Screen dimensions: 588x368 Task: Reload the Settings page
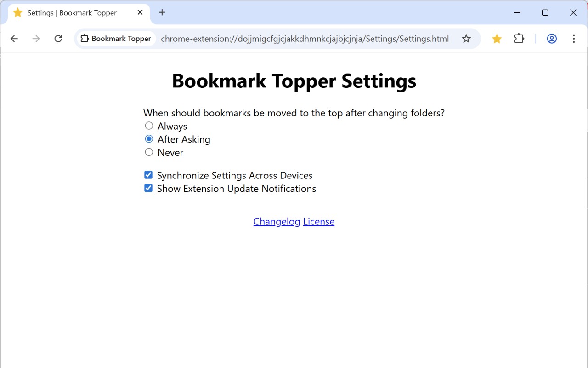(58, 39)
